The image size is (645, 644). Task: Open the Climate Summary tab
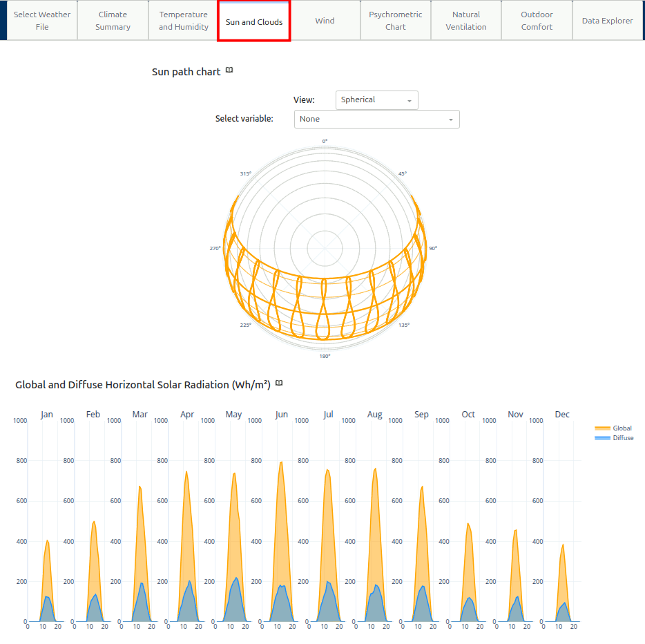(113, 21)
